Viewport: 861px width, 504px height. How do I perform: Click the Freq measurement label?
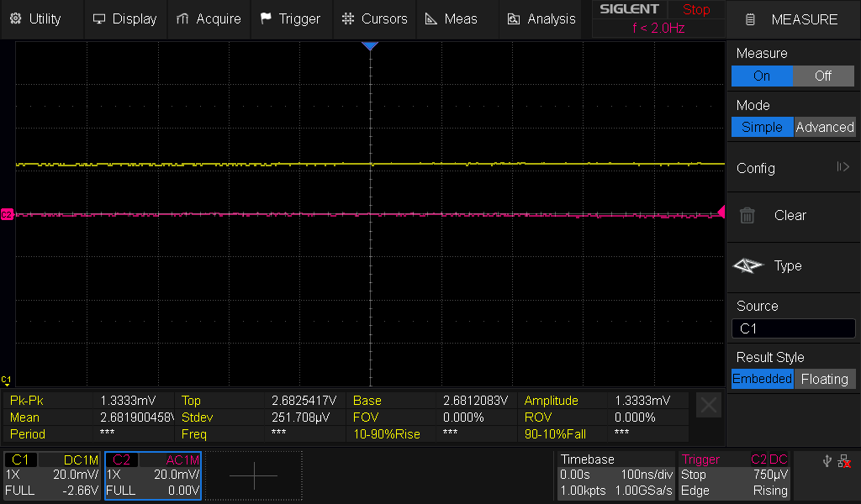coord(194,434)
